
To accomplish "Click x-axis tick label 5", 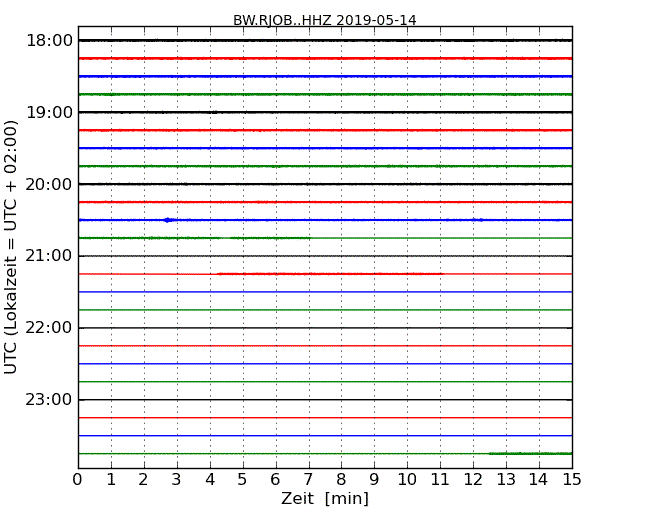I will (243, 480).
